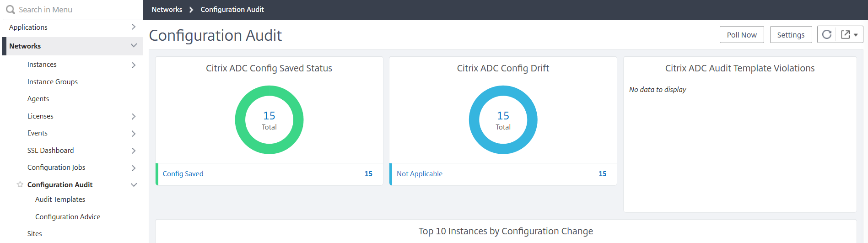The width and height of the screenshot is (868, 243).
Task: Click the Config Saved count 15
Action: (368, 174)
